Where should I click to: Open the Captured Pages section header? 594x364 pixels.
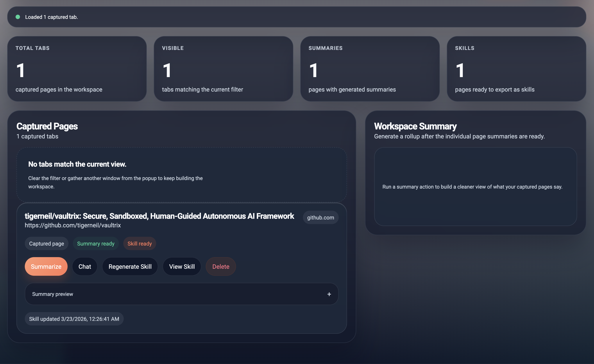[x=47, y=126]
